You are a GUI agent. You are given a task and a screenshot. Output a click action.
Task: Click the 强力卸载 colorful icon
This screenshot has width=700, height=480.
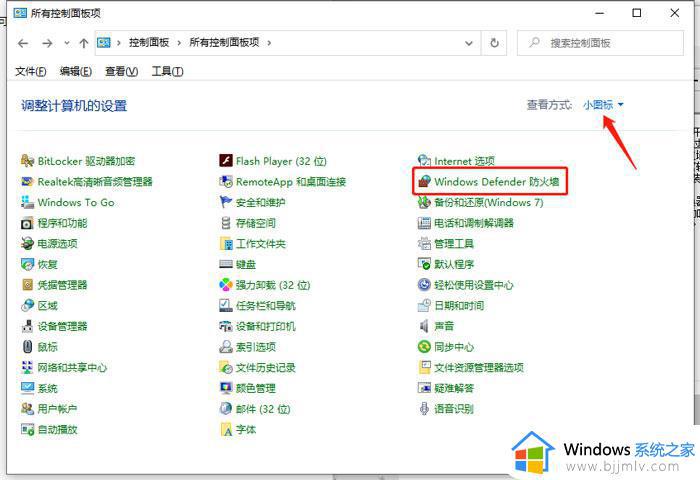click(x=226, y=285)
